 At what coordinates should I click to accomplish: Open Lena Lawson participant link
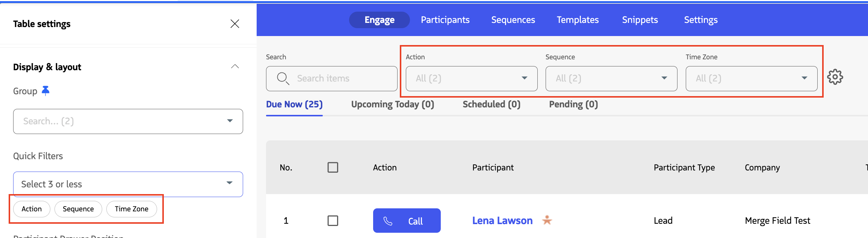pos(502,221)
